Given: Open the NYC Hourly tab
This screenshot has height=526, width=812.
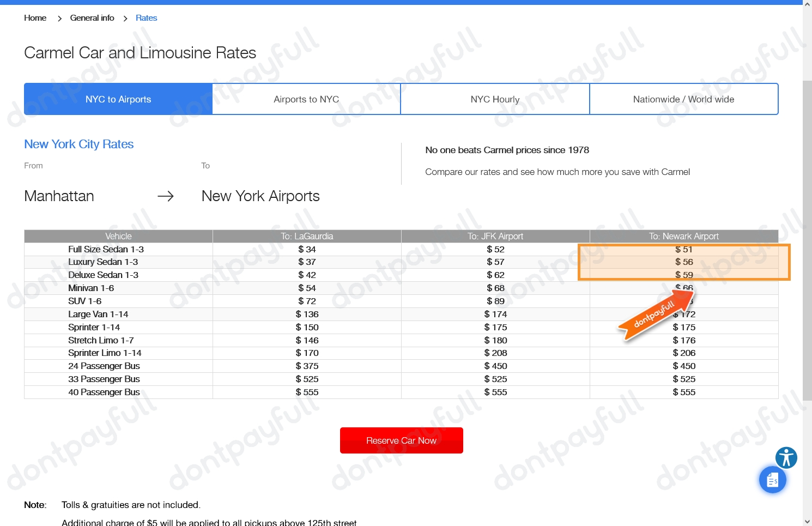Looking at the screenshot, I should click(495, 99).
